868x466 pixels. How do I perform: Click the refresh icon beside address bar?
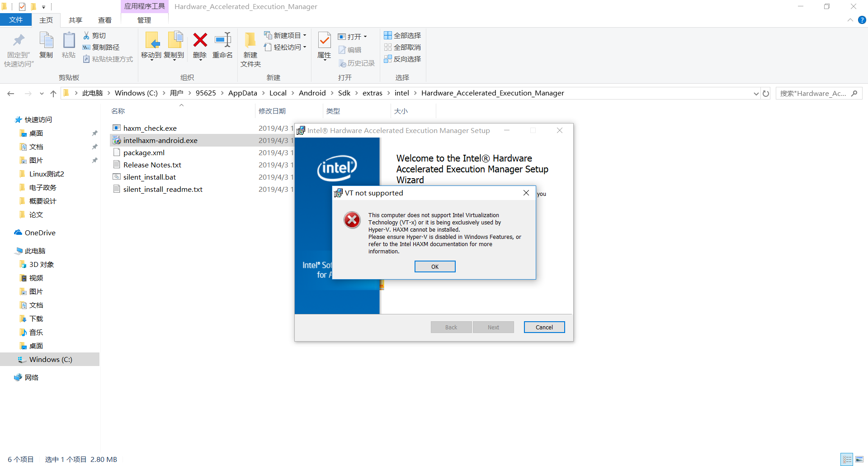pyautogui.click(x=766, y=93)
